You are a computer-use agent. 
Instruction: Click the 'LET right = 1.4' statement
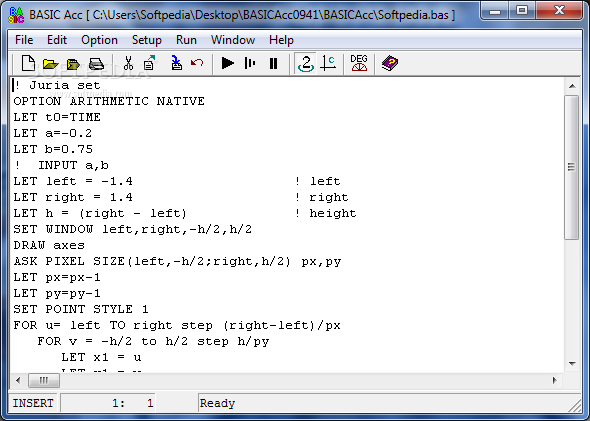73,198
